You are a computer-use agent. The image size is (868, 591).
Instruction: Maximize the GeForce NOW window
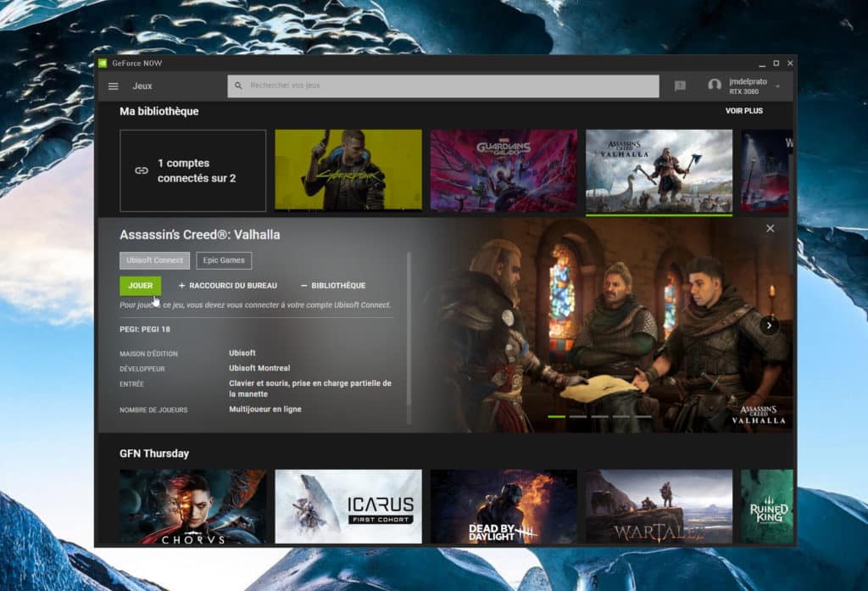pos(776,63)
